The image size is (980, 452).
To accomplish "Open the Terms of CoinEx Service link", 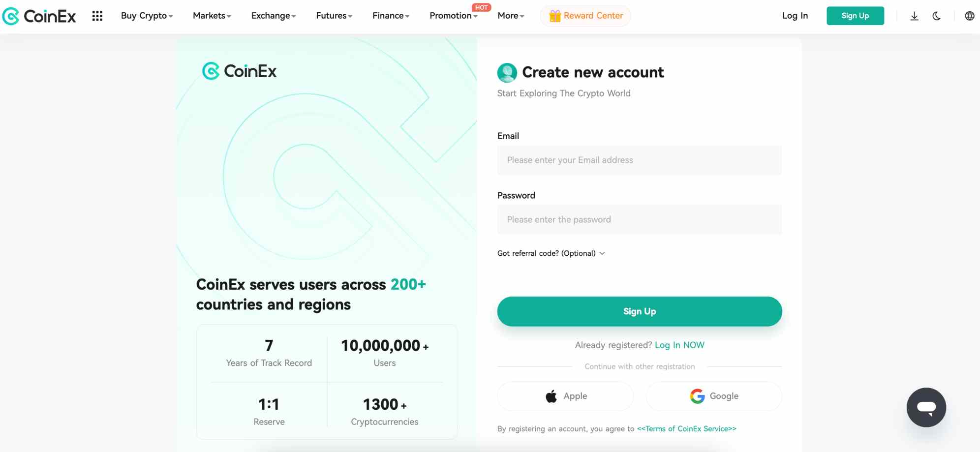I will point(686,428).
